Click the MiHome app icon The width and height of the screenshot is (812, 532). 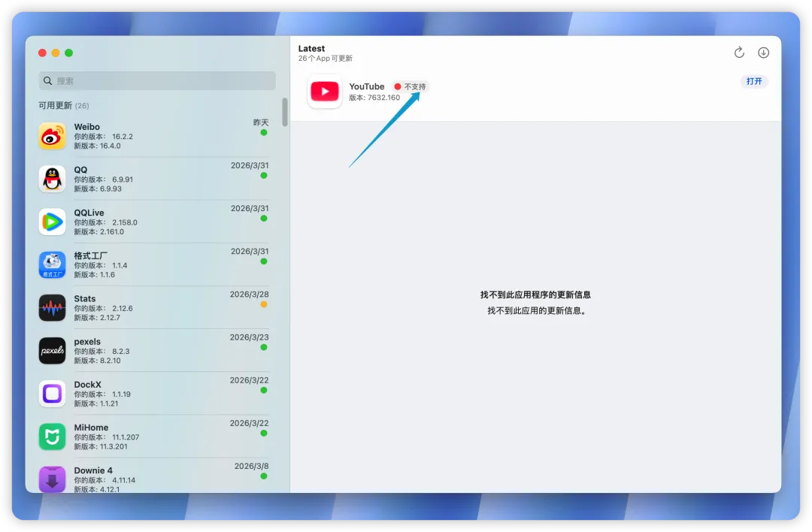(53, 437)
